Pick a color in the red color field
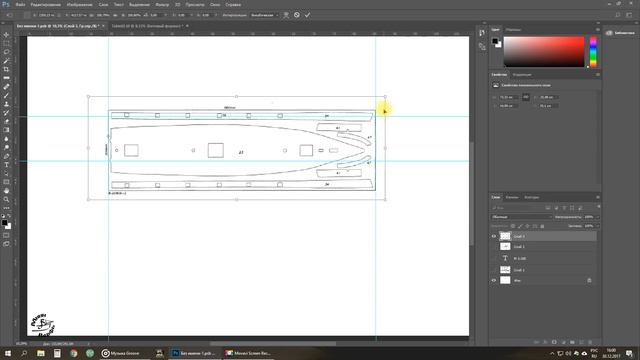The image size is (640, 360). [544, 52]
